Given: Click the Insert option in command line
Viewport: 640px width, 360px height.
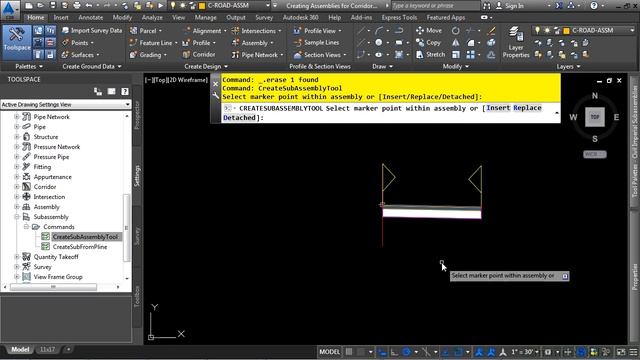Looking at the screenshot, I should (498, 108).
